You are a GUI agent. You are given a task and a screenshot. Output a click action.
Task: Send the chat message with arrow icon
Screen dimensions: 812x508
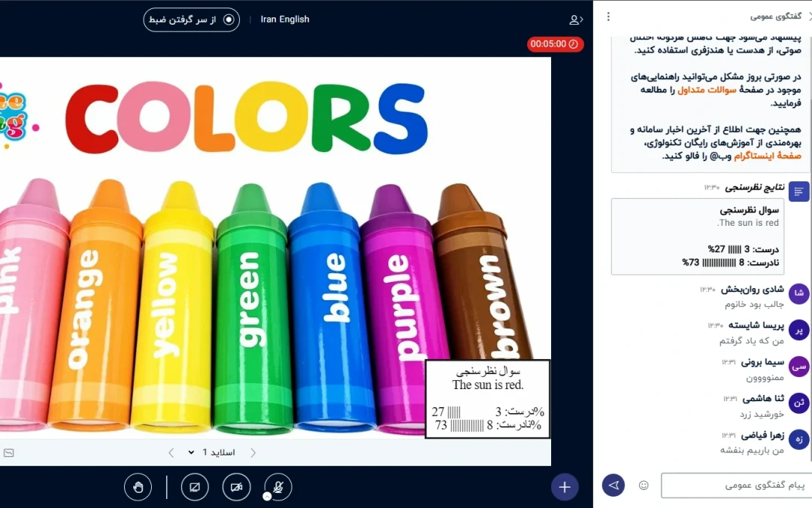[x=614, y=485]
